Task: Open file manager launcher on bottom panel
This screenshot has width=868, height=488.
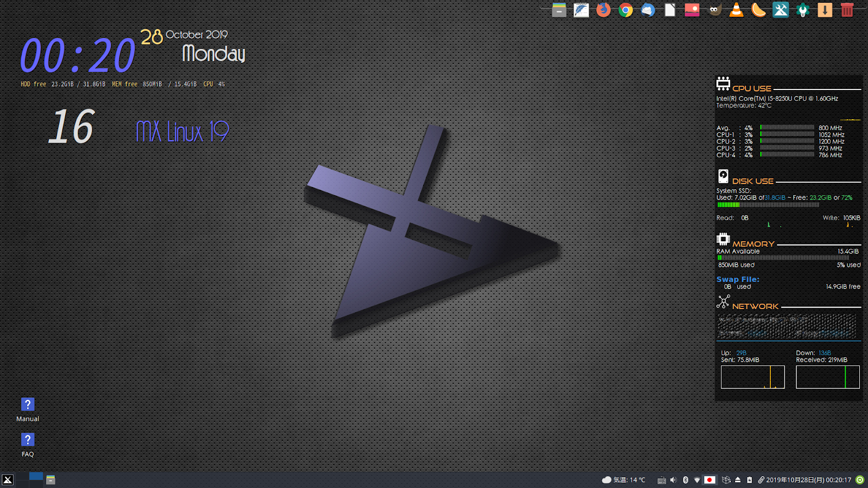Action: click(50, 480)
